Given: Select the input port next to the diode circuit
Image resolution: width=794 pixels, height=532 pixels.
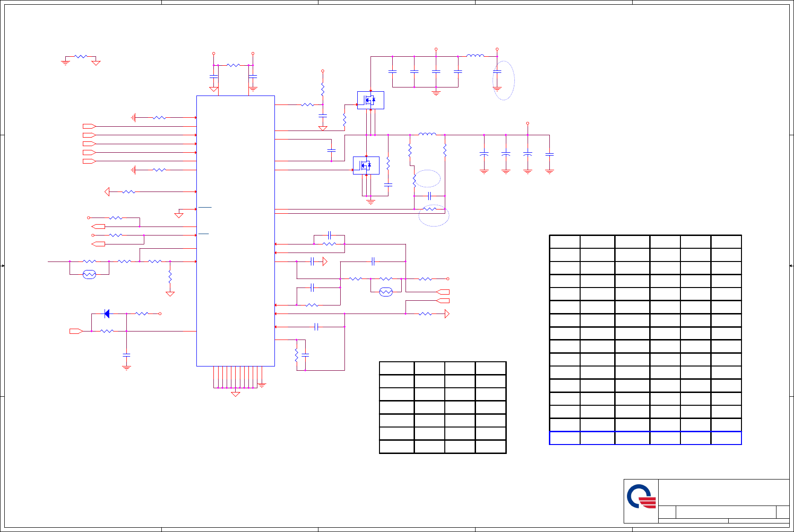Looking at the screenshot, I should (x=76, y=331).
